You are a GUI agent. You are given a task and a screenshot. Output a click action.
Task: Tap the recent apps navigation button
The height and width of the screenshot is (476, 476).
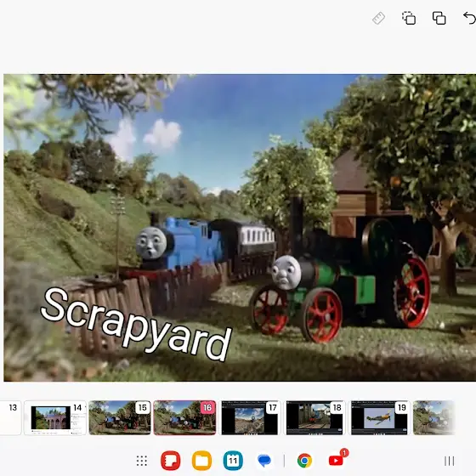tap(450, 461)
